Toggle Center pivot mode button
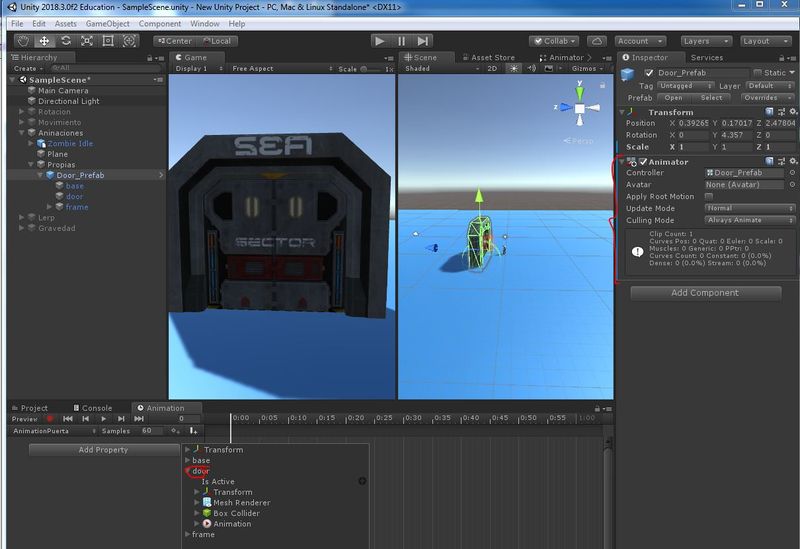The width and height of the screenshot is (800, 549). click(x=175, y=41)
